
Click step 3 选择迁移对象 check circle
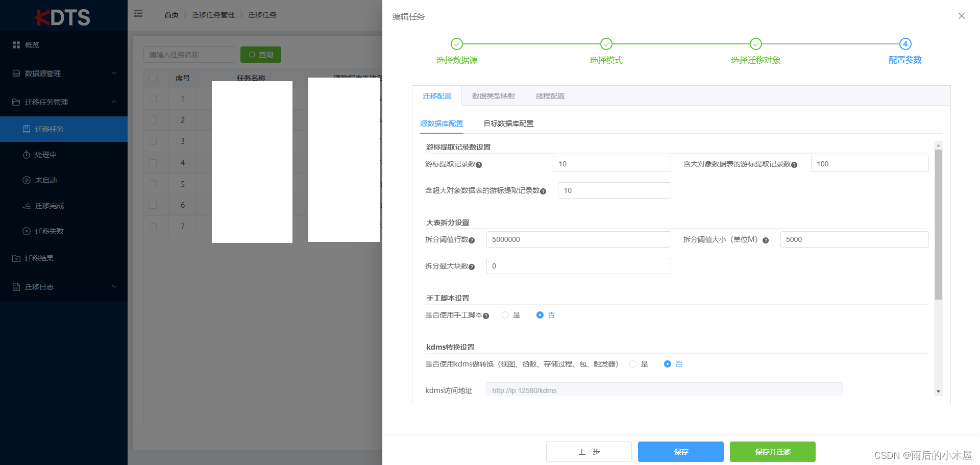[756, 44]
